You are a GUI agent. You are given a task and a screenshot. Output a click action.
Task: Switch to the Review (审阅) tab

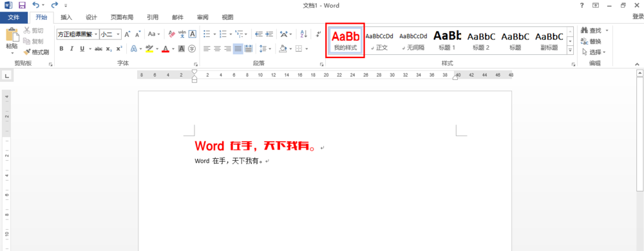pos(202,17)
